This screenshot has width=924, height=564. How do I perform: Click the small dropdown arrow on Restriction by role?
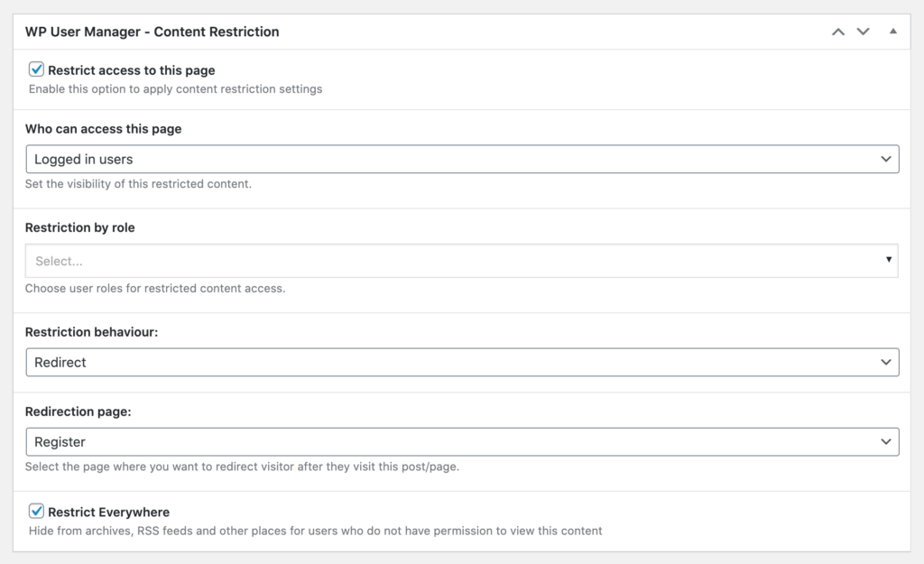pyautogui.click(x=890, y=260)
